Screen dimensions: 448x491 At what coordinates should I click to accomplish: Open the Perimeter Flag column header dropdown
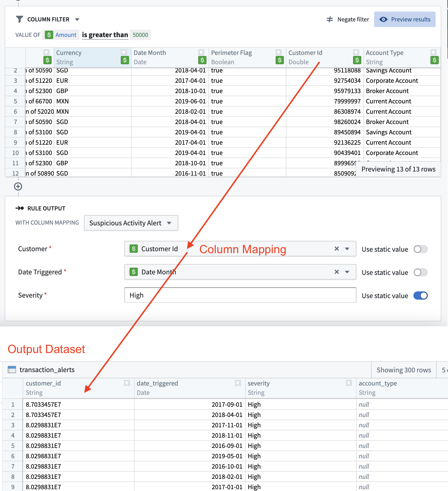point(279,52)
